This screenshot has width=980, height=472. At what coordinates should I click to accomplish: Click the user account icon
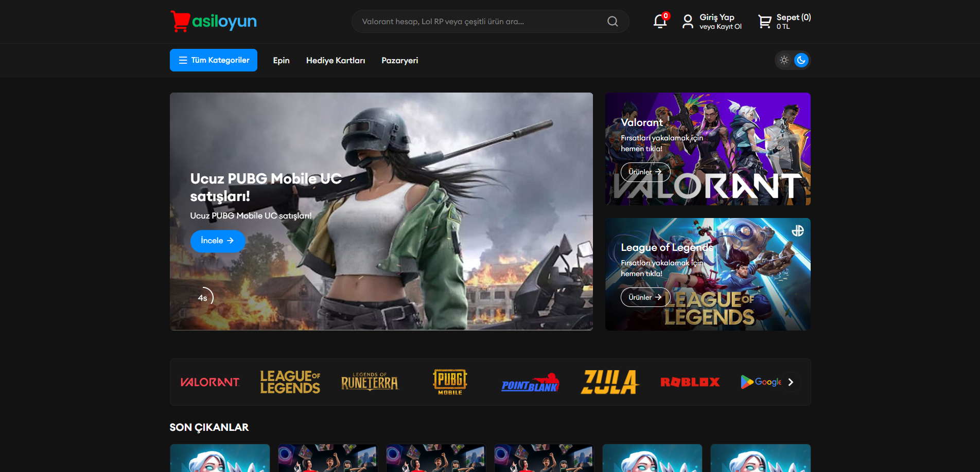point(688,22)
